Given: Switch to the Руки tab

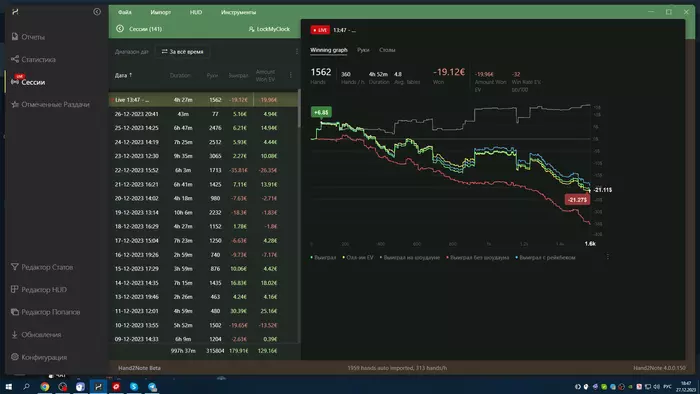Looking at the screenshot, I should pyautogui.click(x=363, y=50).
